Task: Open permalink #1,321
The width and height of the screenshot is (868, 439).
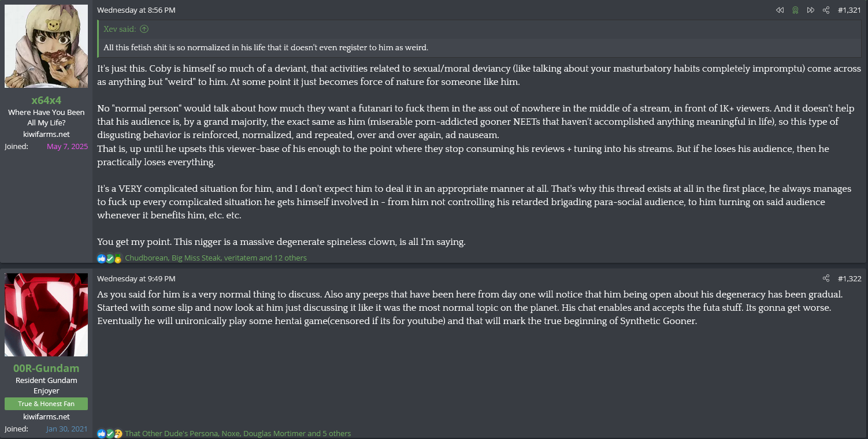Action: (x=849, y=10)
